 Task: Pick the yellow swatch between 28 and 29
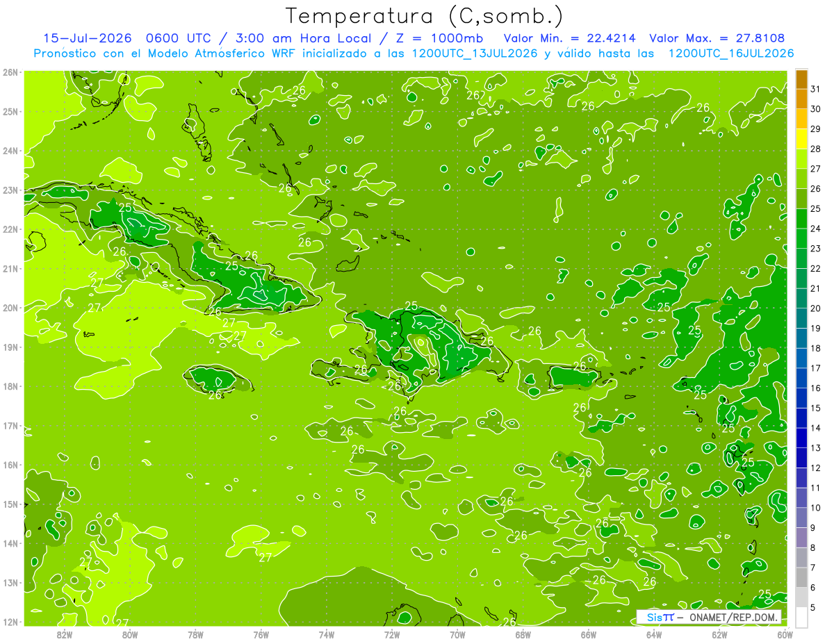[801, 139]
